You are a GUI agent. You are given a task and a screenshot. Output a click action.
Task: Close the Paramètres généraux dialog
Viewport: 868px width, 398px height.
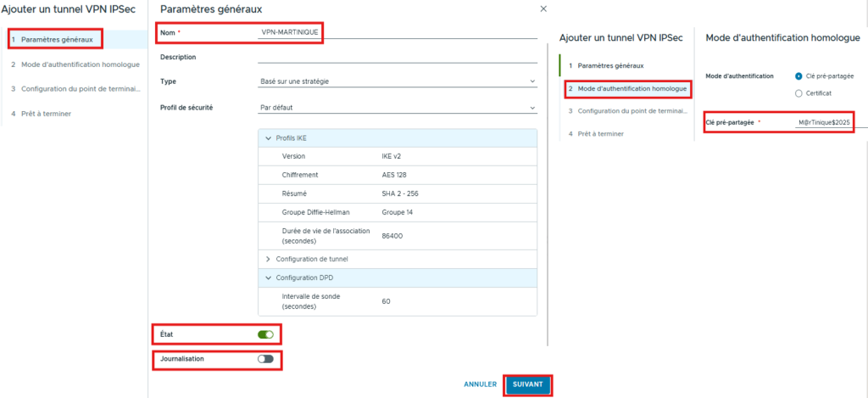tap(543, 8)
